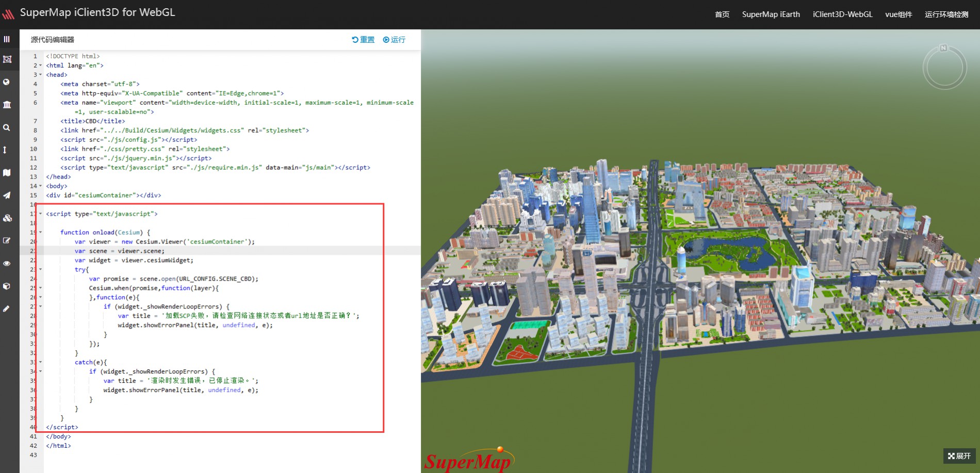Open the single cube model icon
Image resolution: width=980 pixels, height=473 pixels.
pos(7,286)
